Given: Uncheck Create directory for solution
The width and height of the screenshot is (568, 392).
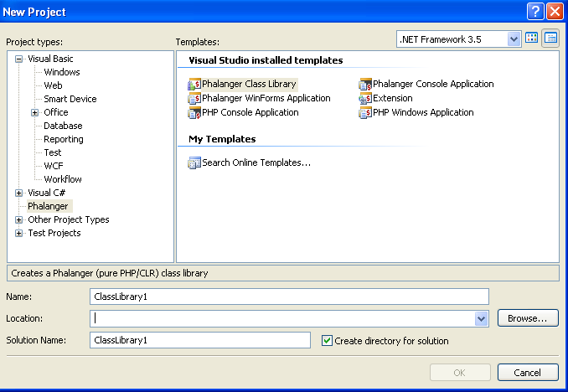Looking at the screenshot, I should 328,341.
